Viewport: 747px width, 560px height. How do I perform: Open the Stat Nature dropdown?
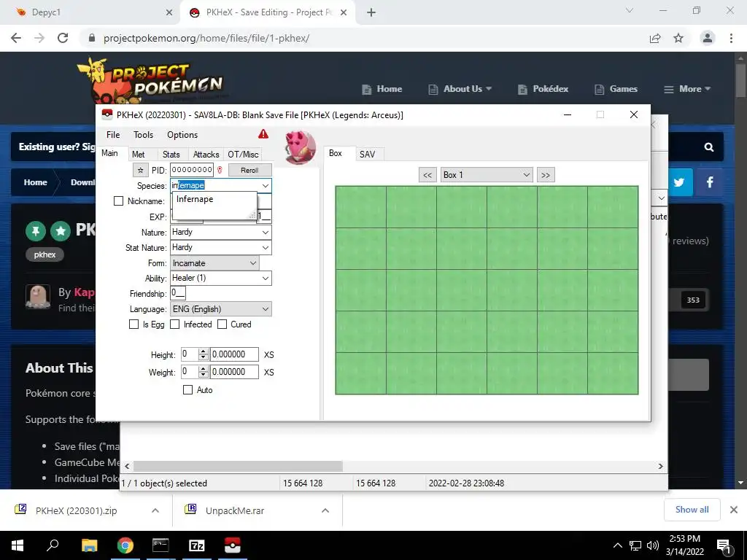[266, 248]
